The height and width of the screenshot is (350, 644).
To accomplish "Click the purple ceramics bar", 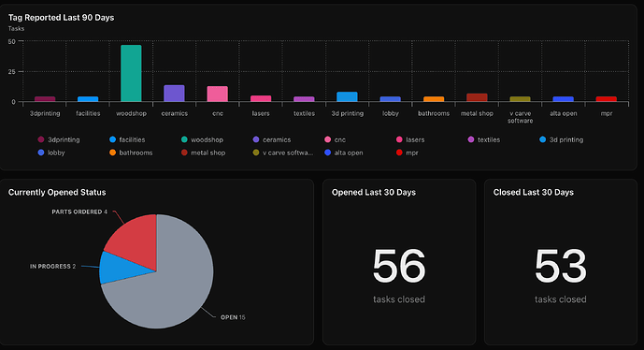I will pos(174,94).
